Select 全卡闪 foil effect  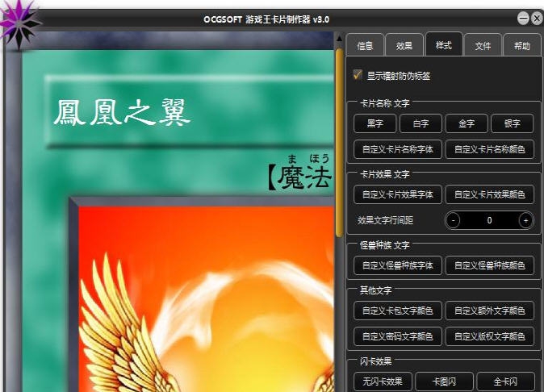point(505,382)
